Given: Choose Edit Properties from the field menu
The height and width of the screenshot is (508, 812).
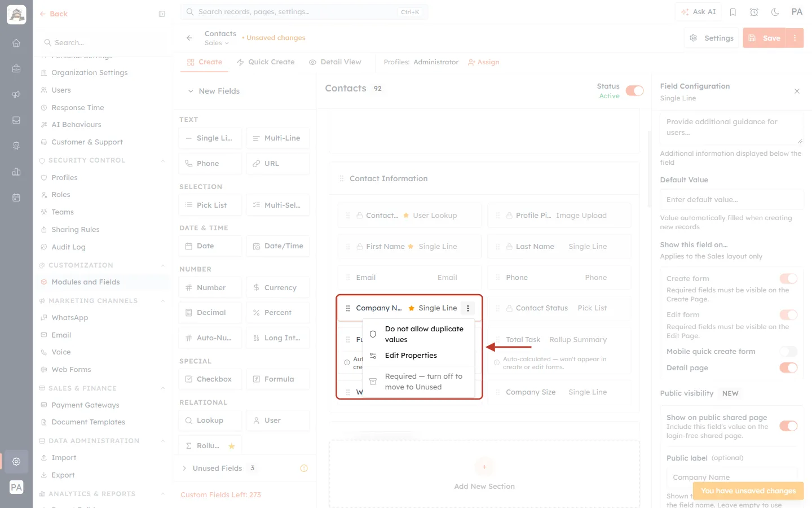Looking at the screenshot, I should 419,356.
